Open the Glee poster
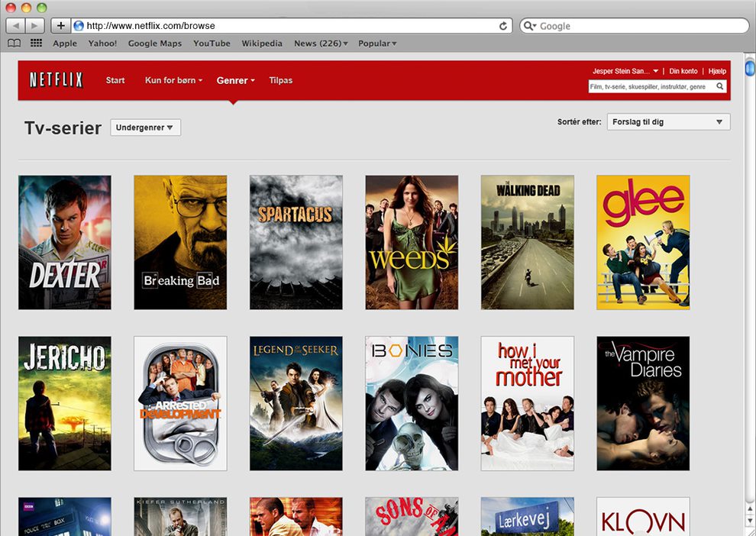 click(x=643, y=243)
